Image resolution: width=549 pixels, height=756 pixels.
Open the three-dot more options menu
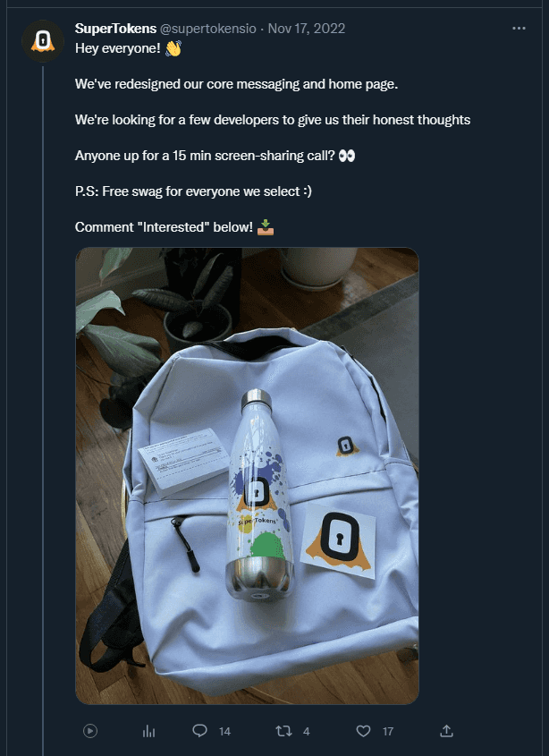click(519, 29)
